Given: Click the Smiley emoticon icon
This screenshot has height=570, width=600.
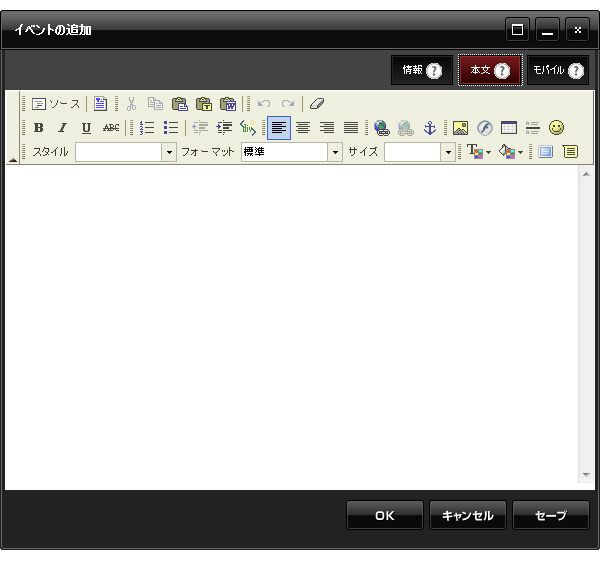Looking at the screenshot, I should pos(556,128).
